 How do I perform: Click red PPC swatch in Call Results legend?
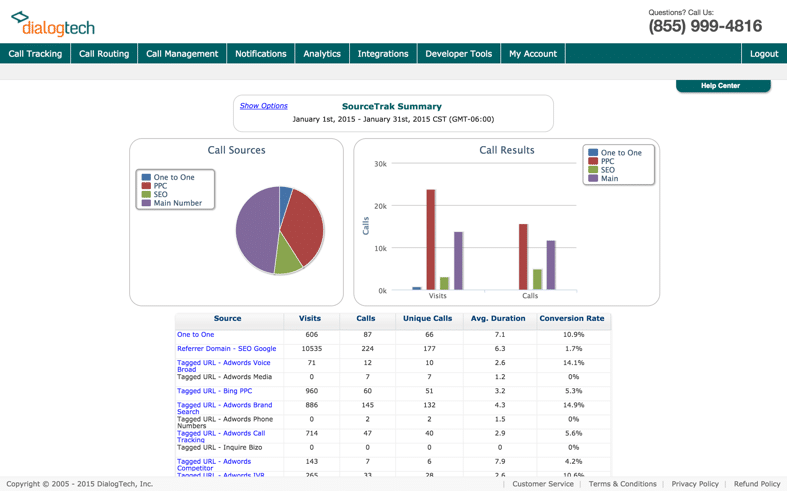pyautogui.click(x=593, y=161)
